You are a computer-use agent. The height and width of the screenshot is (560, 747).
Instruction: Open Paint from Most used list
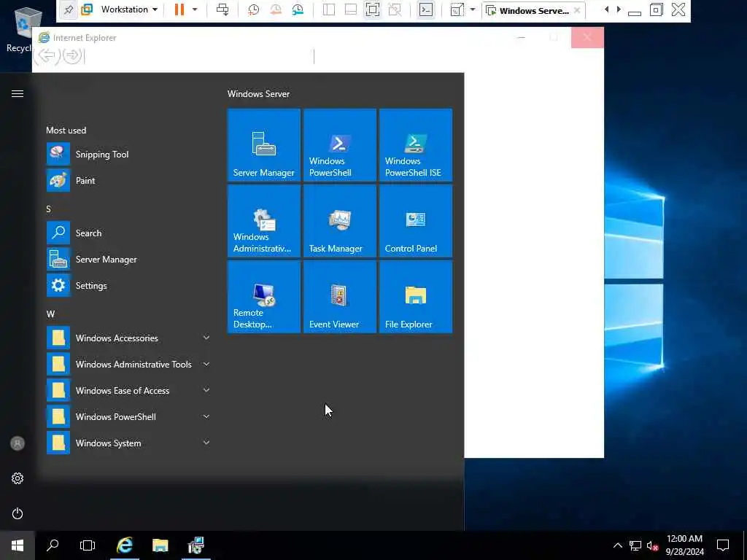128,181
